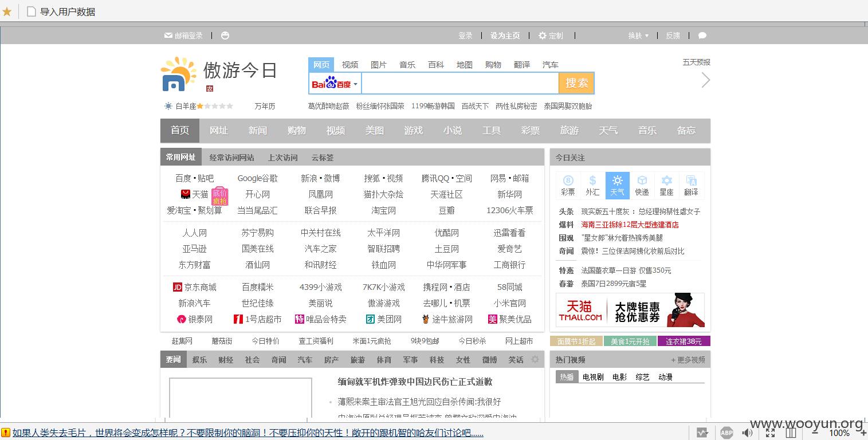Select the 天气 weather widget icon

617,186
